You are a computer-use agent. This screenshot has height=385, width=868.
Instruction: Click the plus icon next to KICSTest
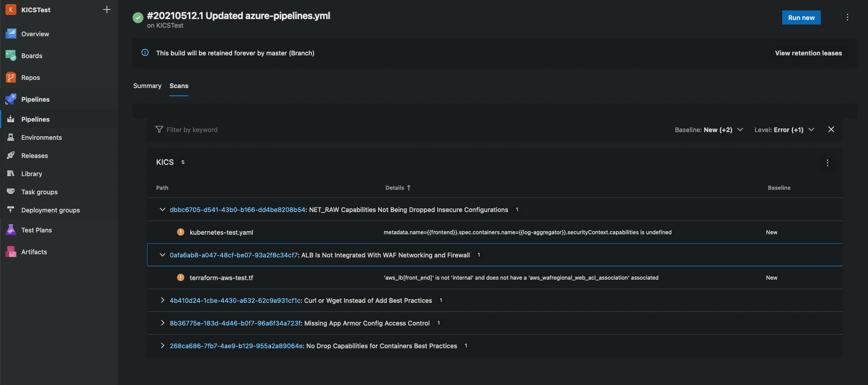click(107, 10)
